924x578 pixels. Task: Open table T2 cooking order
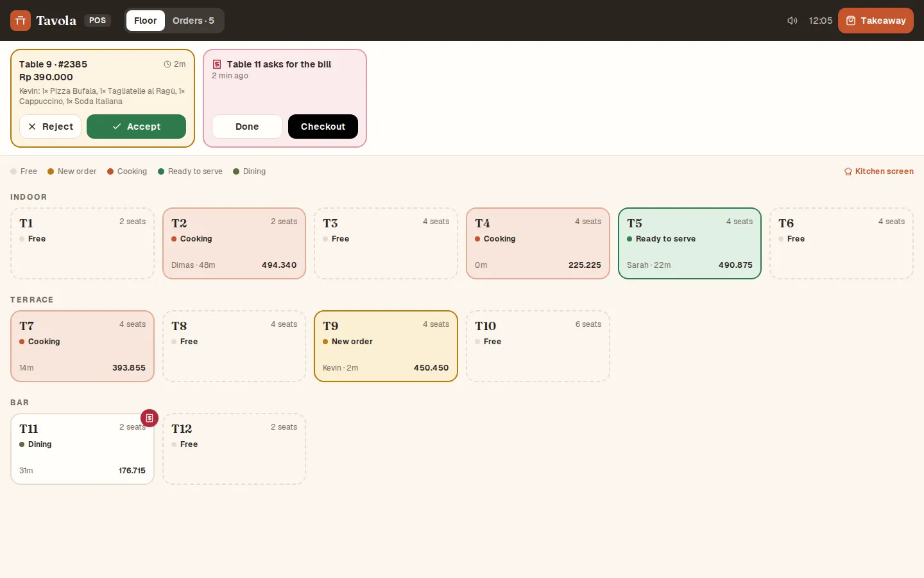point(234,243)
